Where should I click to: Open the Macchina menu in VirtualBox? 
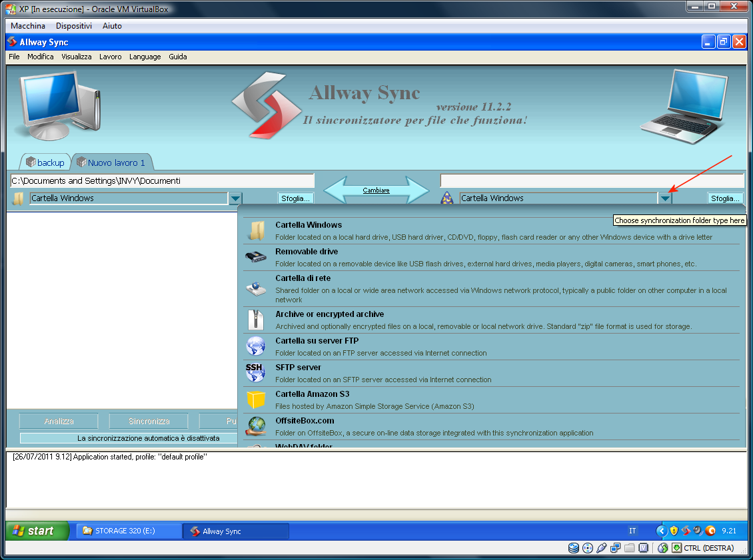pyautogui.click(x=28, y=26)
